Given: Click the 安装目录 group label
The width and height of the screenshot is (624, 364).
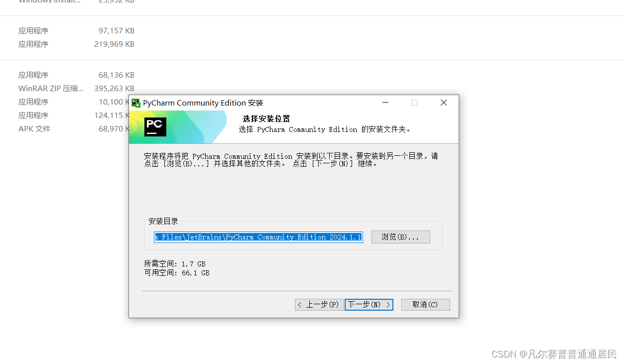Looking at the screenshot, I should (163, 222).
